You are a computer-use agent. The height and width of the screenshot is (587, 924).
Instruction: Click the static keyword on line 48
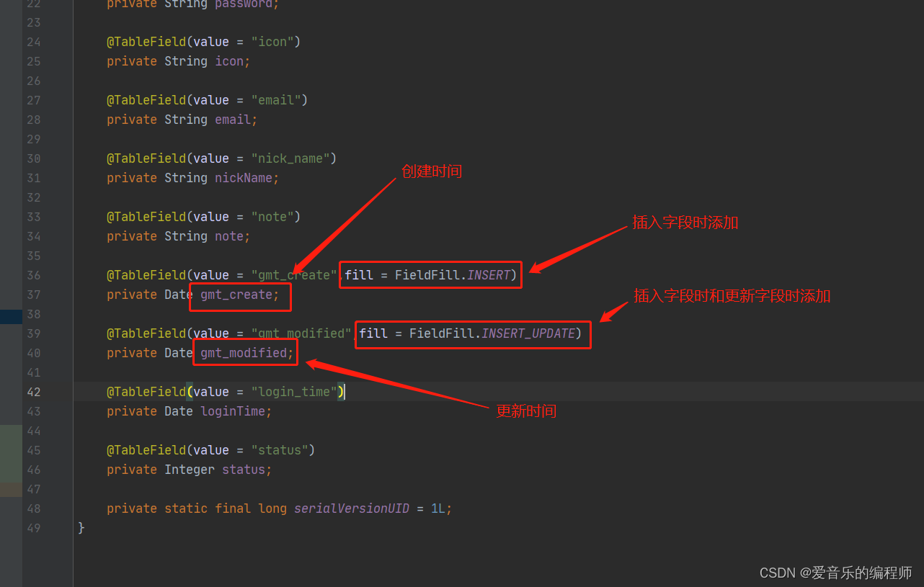[186, 508]
